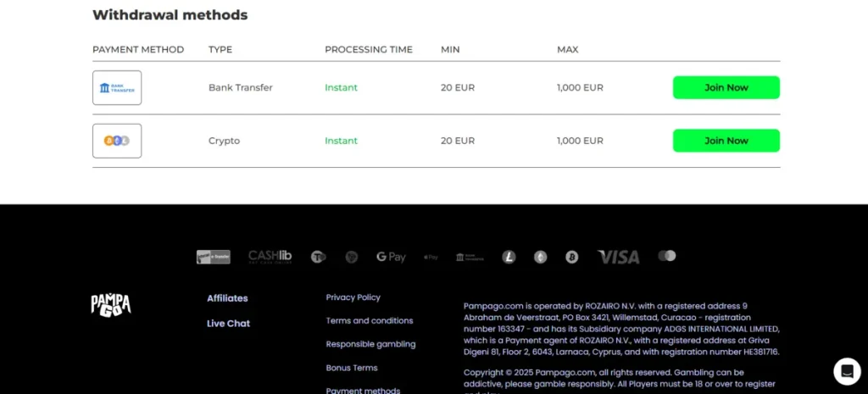Go to Responsible gambling page

(370, 344)
